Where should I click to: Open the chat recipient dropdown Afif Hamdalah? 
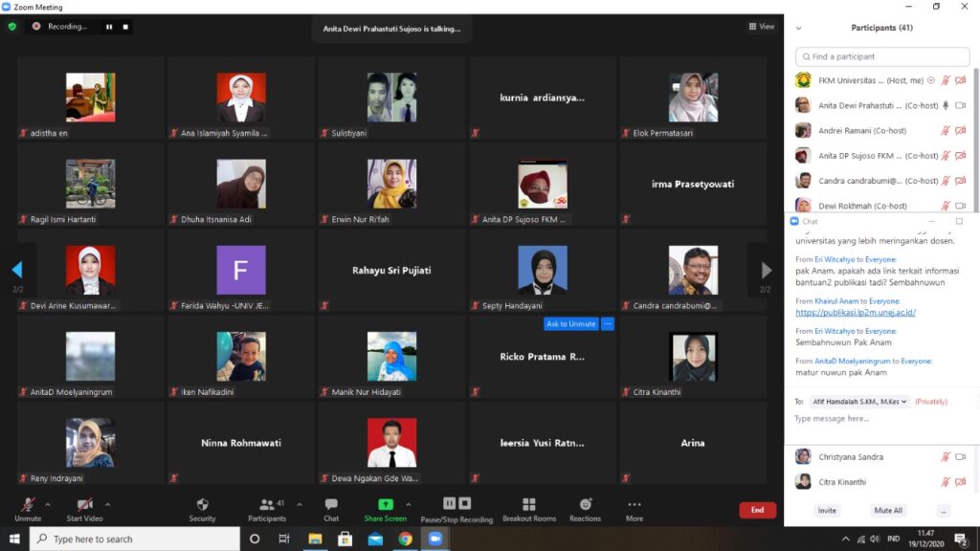pos(858,402)
